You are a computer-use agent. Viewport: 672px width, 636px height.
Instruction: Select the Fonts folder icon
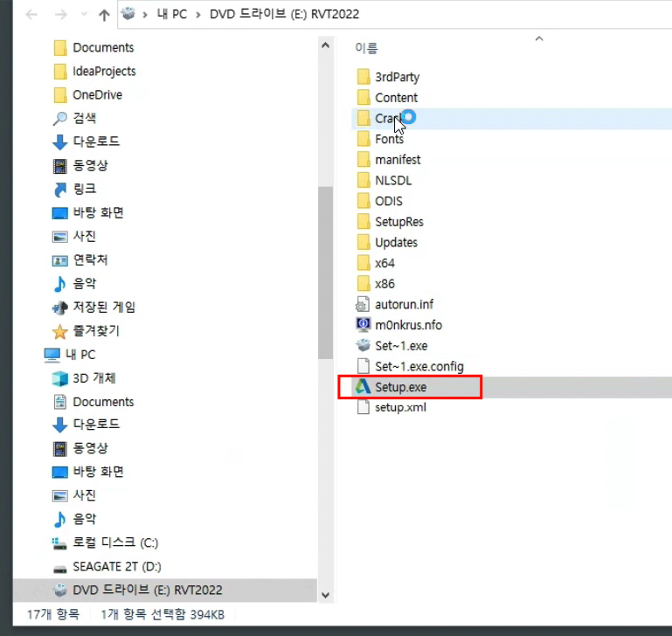coord(364,139)
